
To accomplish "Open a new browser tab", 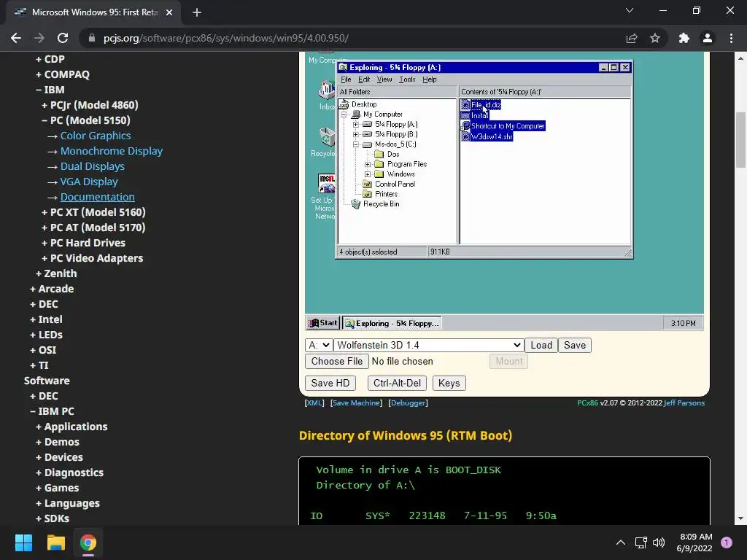I will (x=197, y=12).
